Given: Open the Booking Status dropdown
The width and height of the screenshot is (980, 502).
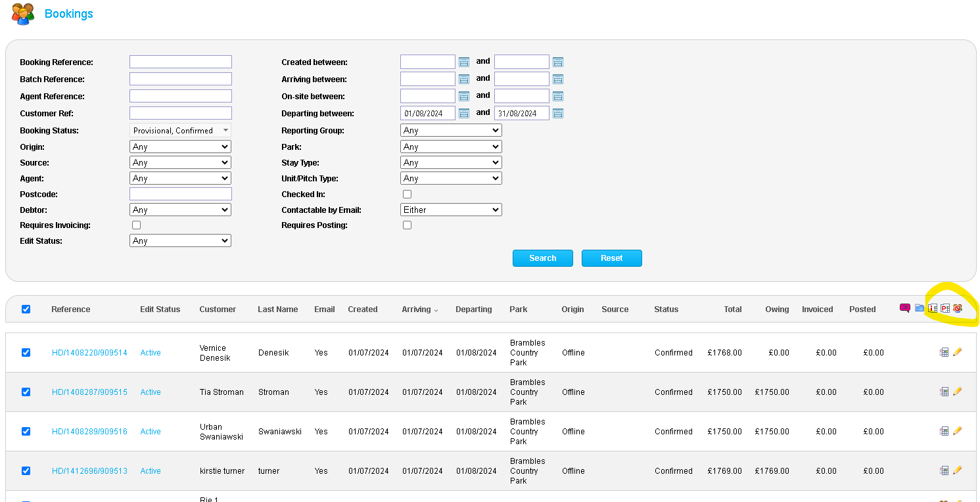Looking at the screenshot, I should click(180, 131).
